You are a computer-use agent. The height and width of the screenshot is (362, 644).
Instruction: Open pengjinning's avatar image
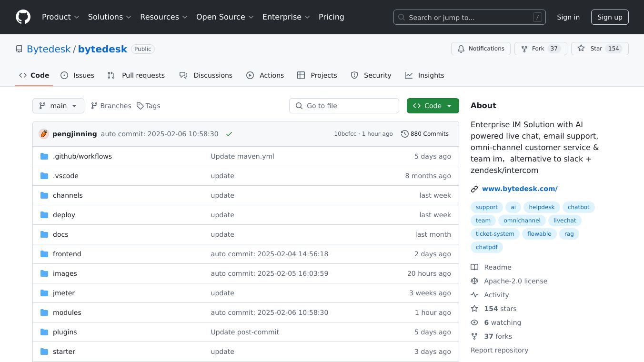pos(44,134)
